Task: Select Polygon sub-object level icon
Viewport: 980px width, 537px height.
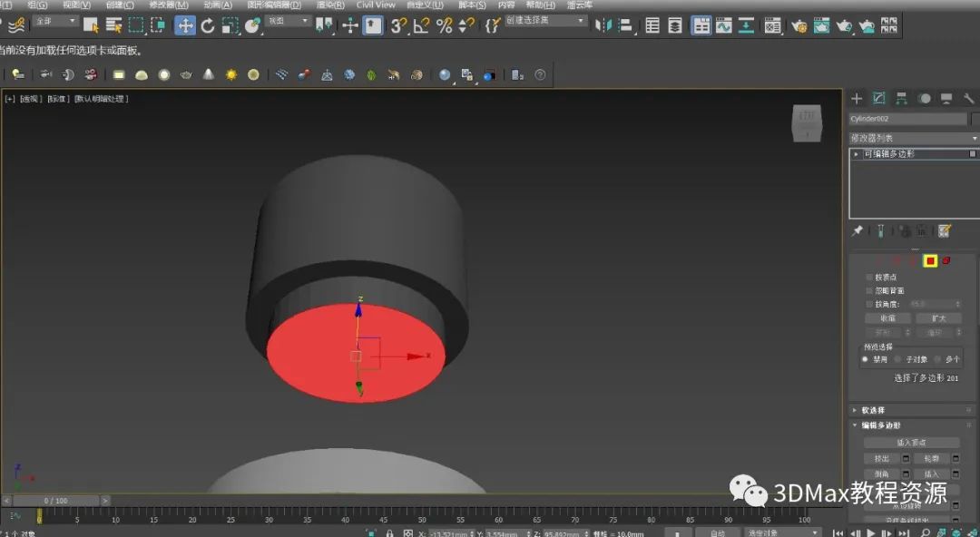Action: (x=930, y=260)
